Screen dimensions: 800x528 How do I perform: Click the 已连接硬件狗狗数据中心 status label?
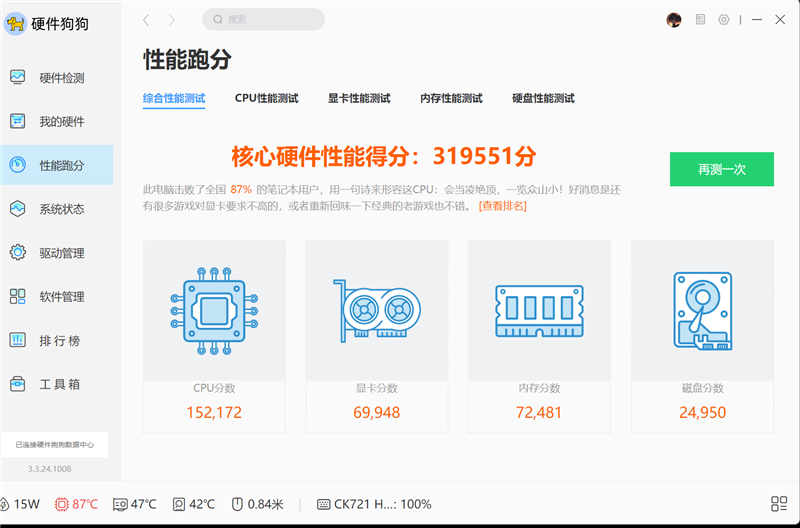point(55,445)
